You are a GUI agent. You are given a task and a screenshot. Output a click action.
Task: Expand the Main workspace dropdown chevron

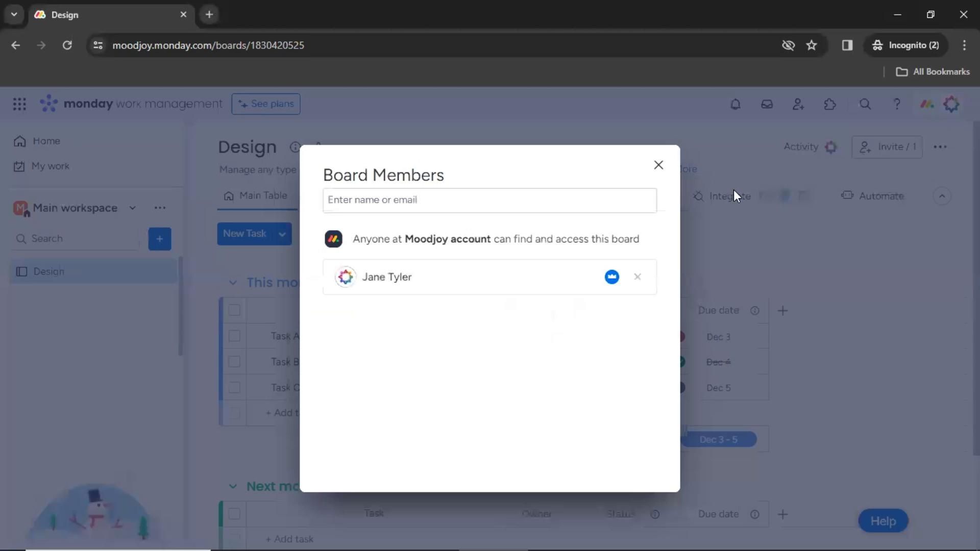click(133, 208)
